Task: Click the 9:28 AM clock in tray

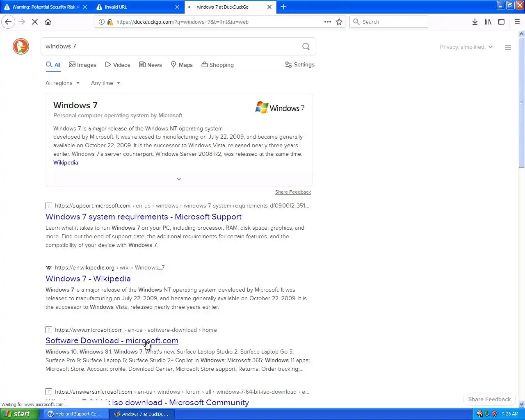Action: point(510,414)
